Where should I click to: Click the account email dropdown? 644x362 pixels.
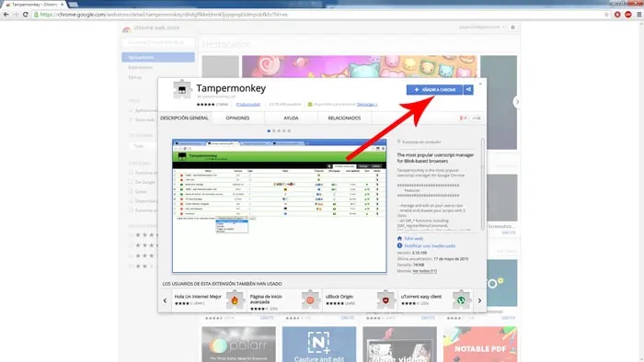pyautogui.click(x=482, y=27)
